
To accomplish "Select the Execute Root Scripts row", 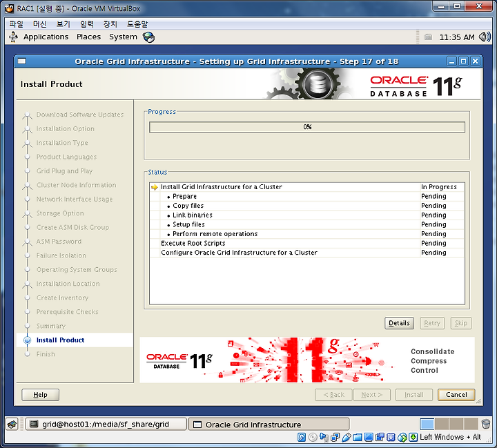I will (306, 243).
